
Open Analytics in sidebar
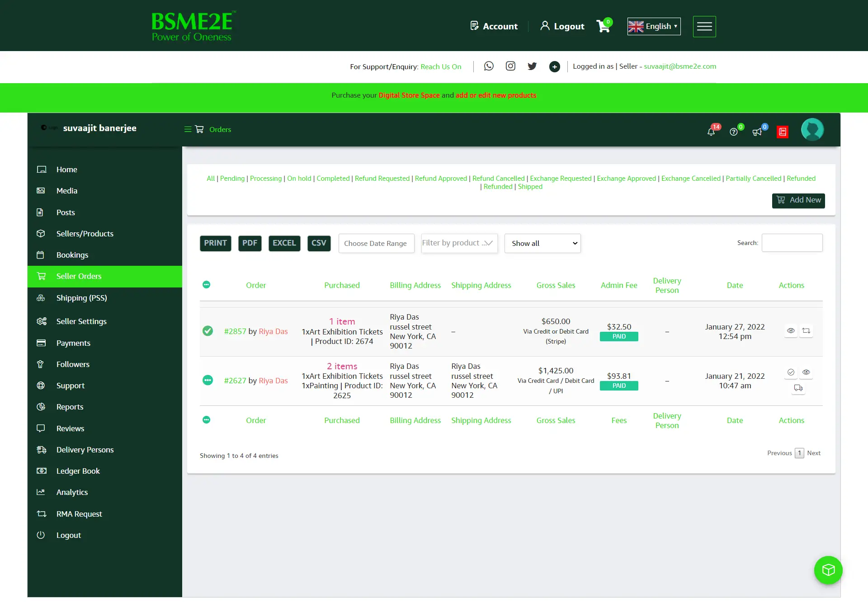(x=105, y=492)
